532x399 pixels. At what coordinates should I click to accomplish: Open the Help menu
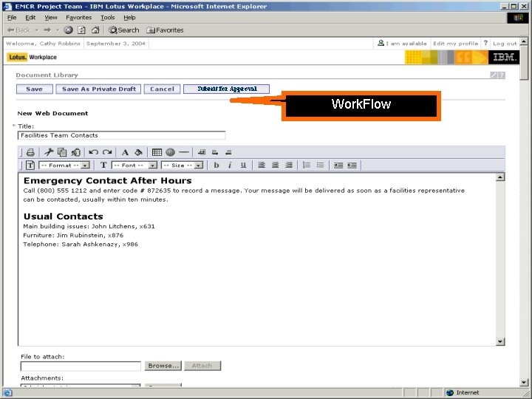pos(129,17)
